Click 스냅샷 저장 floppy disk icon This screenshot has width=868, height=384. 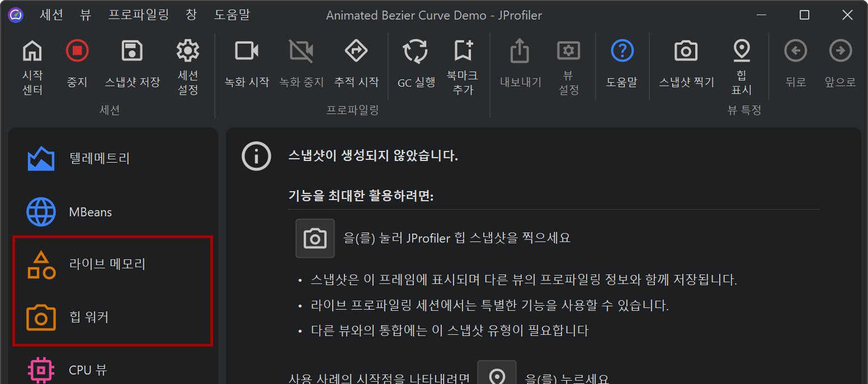[133, 51]
